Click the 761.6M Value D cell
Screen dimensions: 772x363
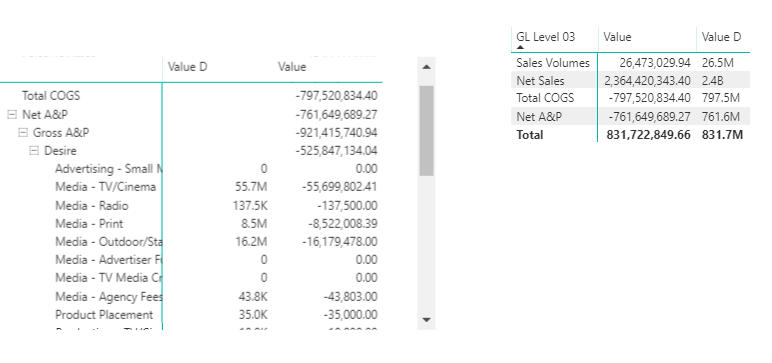(721, 116)
